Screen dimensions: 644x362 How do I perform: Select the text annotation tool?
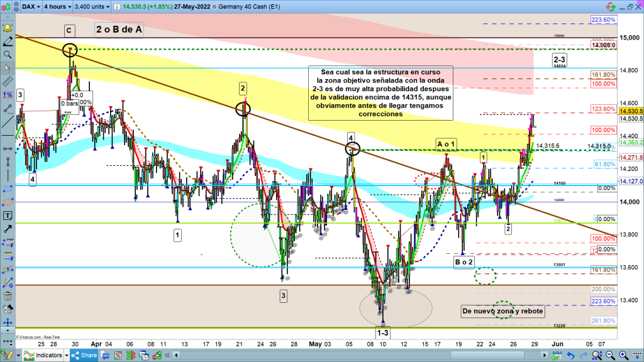pos(8,216)
